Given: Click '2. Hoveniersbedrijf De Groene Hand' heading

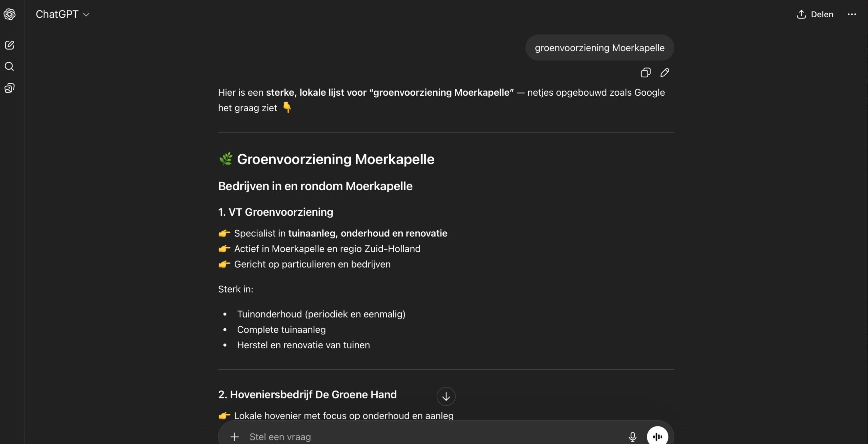Looking at the screenshot, I should tap(307, 394).
